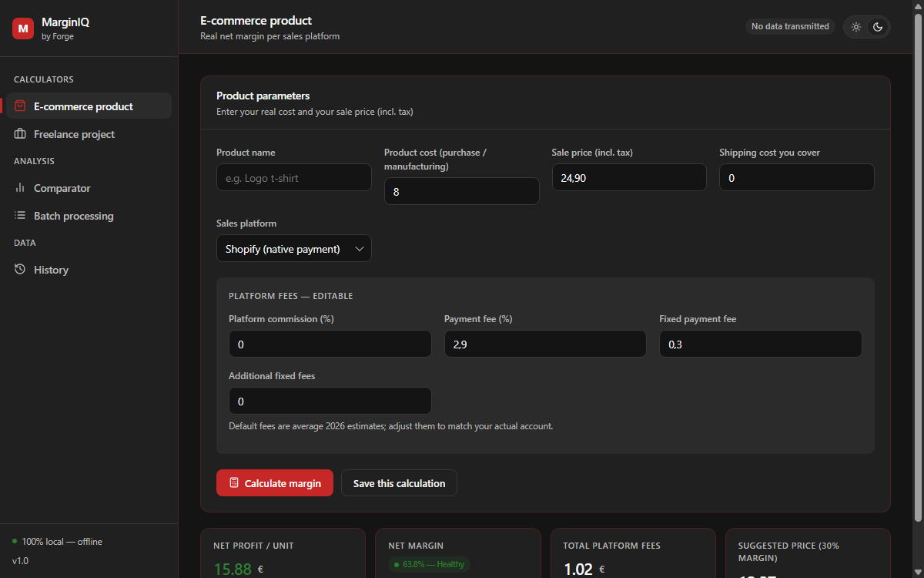
Task: Click the Suggested price (30% margin) heading
Action: 788,552
